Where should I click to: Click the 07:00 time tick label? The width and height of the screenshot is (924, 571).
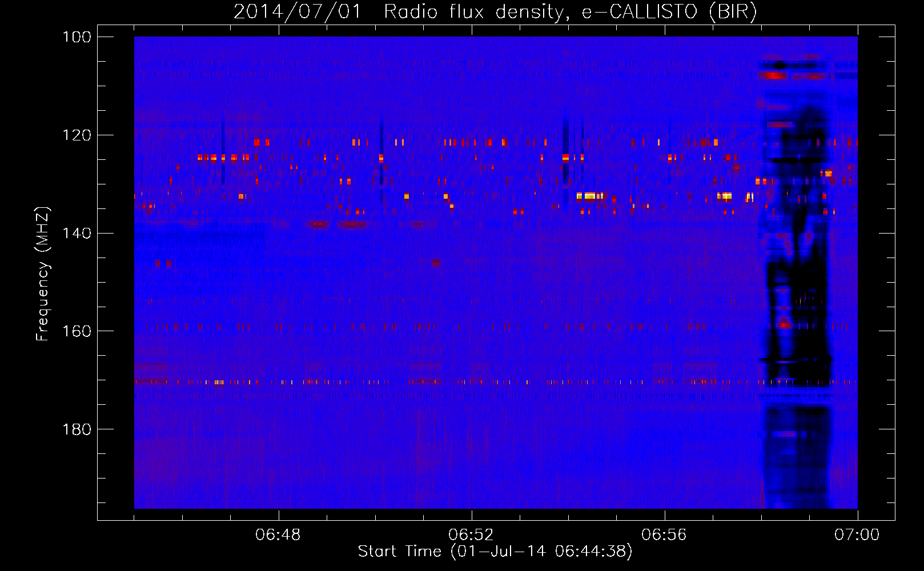pyautogui.click(x=857, y=535)
